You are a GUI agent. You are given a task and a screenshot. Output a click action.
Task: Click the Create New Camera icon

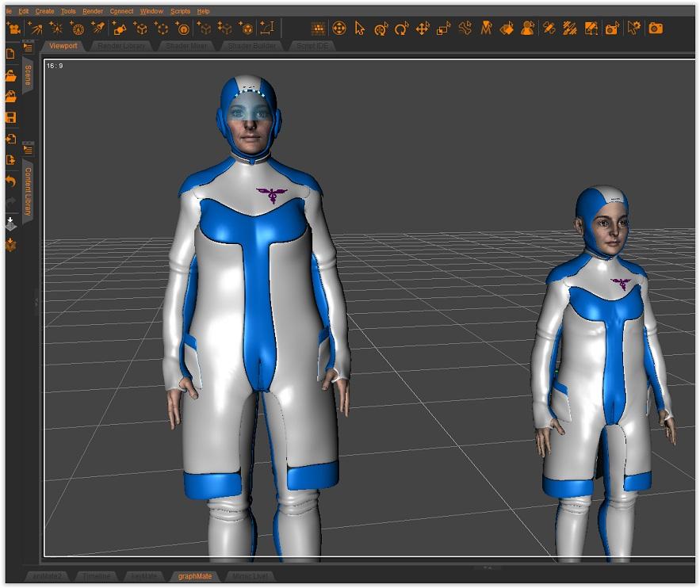(14, 29)
